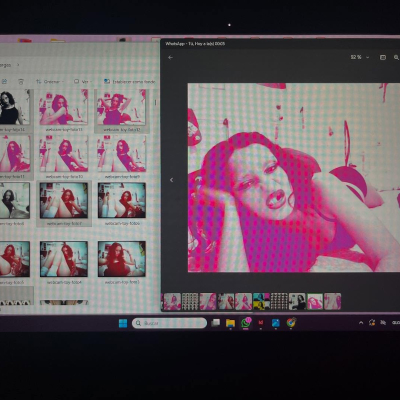This screenshot has height=400, width=400.
Task: Click the Buscar taskbar search field
Action: 169,323
